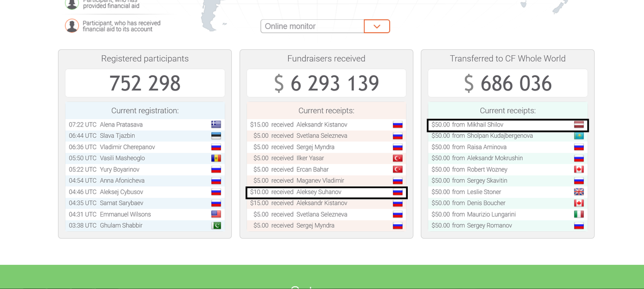Screen dimensions: 644x289
Task: Select the name Raisa Aminova
Action: tap(487, 147)
